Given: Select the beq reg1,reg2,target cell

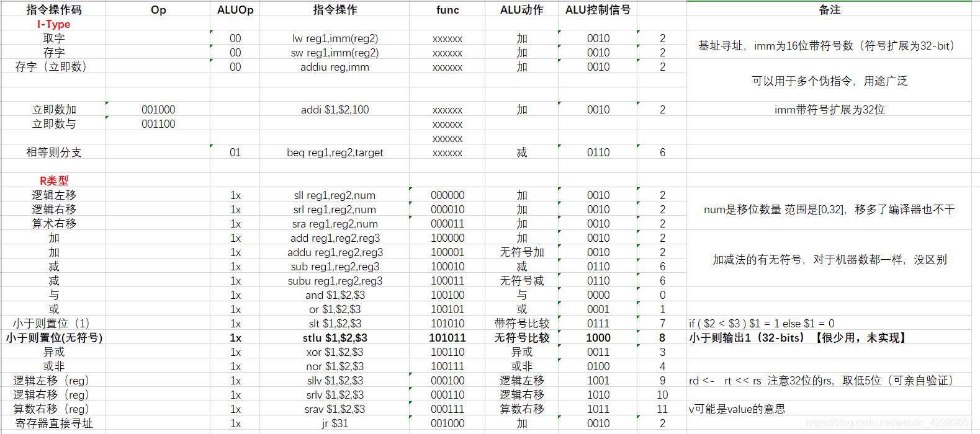Looking at the screenshot, I should [335, 153].
